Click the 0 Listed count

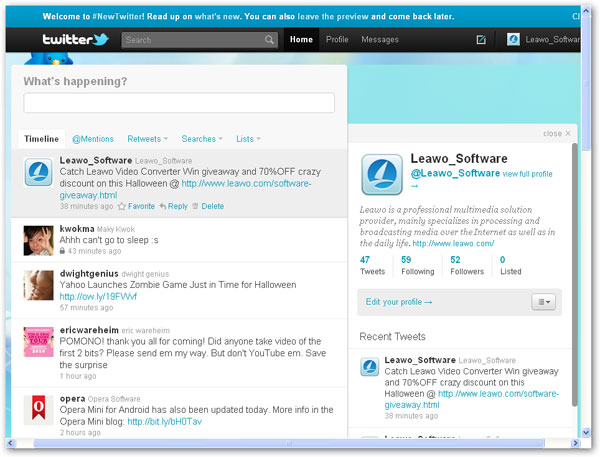point(510,265)
